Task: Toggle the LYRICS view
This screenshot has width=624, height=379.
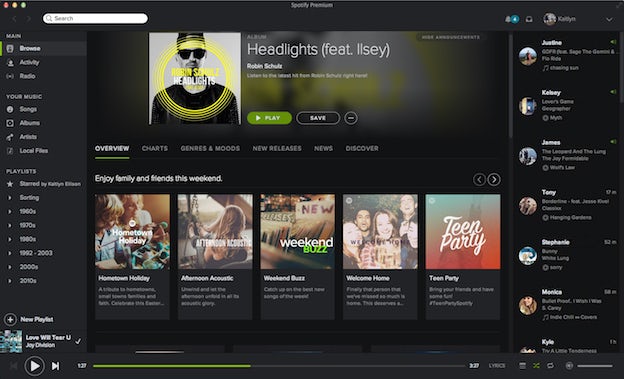Action: pyautogui.click(x=497, y=365)
